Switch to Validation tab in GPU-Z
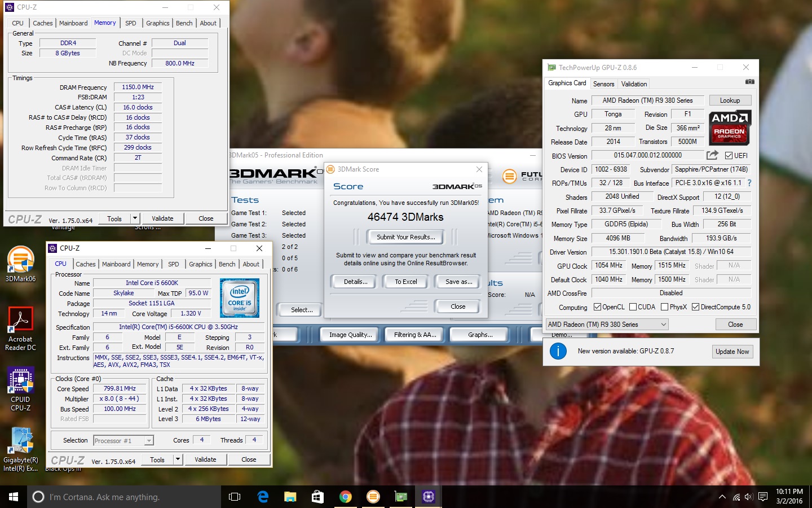The image size is (812, 508). (634, 84)
